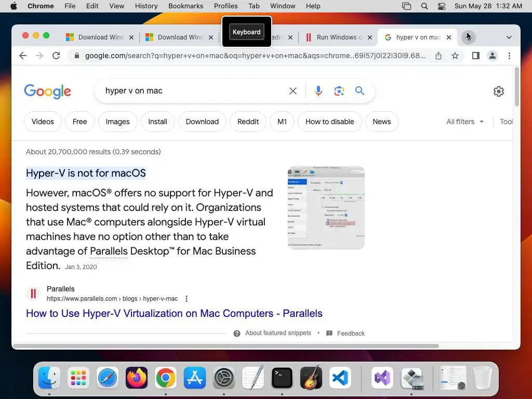Filter results by Videos

(43, 122)
